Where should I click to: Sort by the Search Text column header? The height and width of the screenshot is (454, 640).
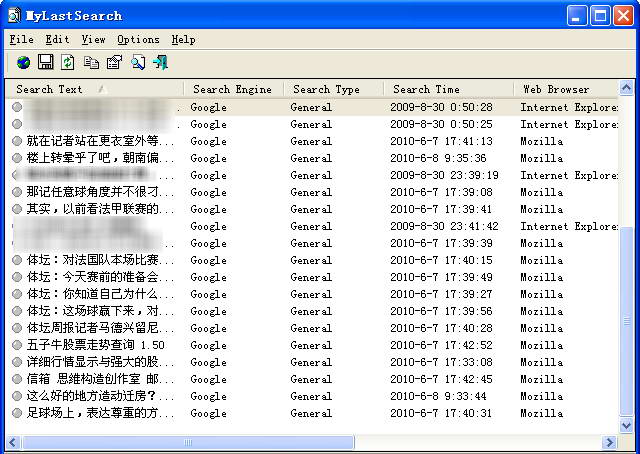pyautogui.click(x=95, y=89)
